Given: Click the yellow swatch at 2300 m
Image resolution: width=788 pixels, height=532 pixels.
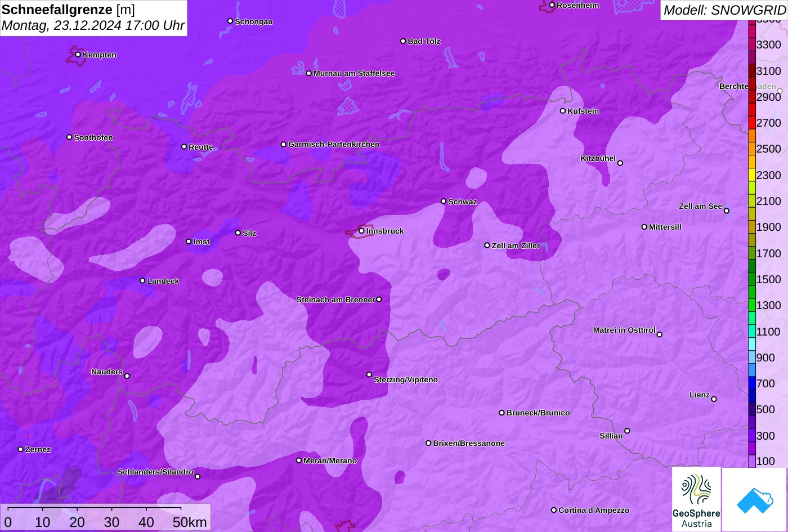Looking at the screenshot, I should [x=752, y=175].
